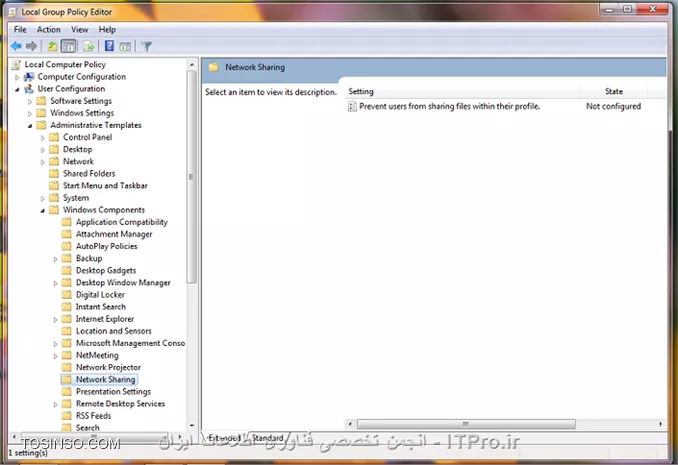Image resolution: width=678 pixels, height=465 pixels.
Task: Click the Digital Locker folder icon
Action: click(67, 295)
